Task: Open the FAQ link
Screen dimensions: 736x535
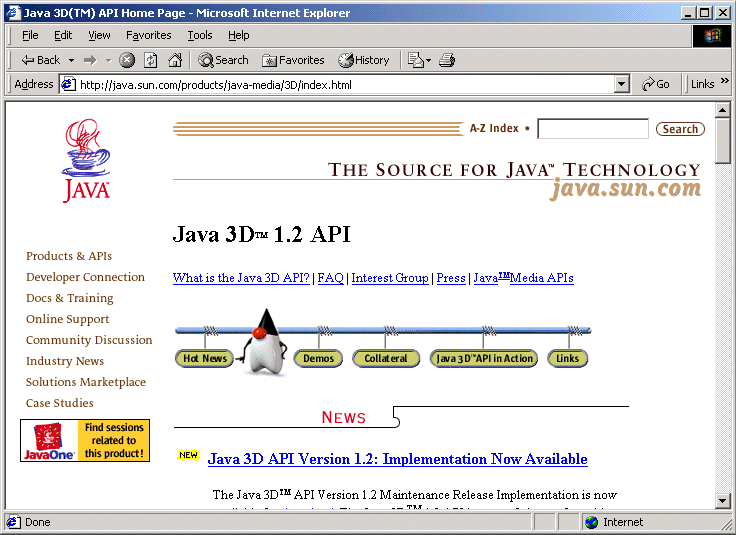Action: (330, 278)
